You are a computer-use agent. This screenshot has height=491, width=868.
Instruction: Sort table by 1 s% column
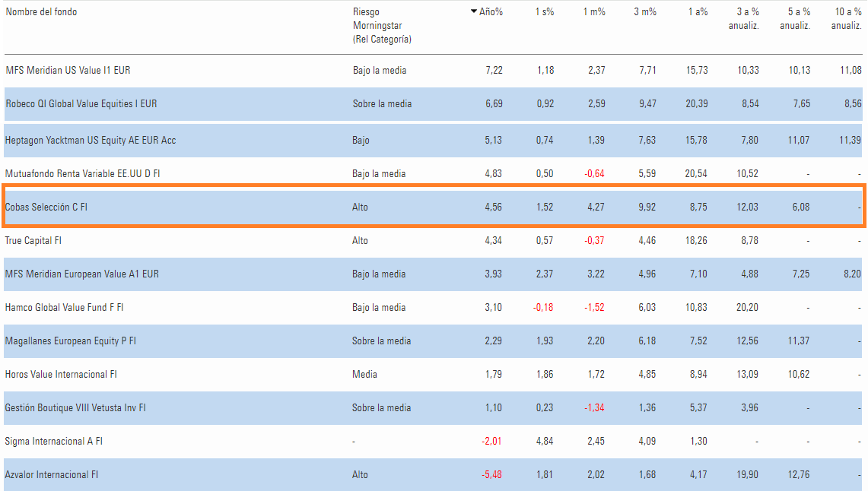(x=545, y=12)
